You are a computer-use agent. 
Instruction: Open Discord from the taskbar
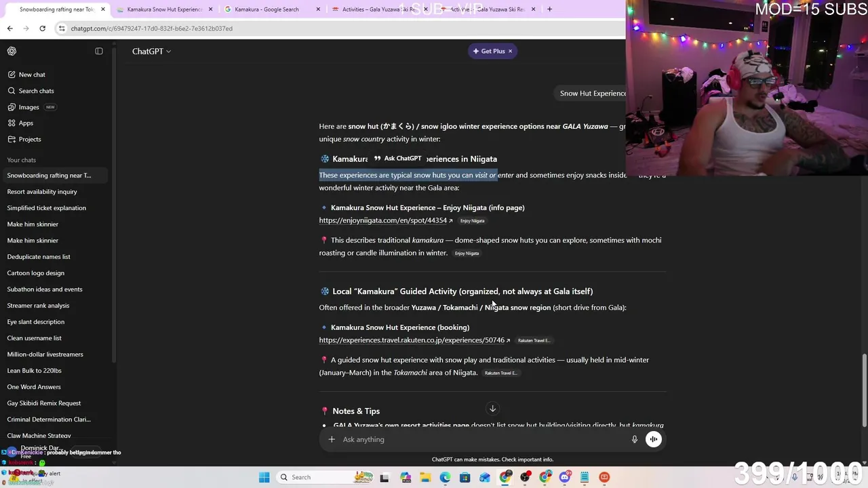(565, 477)
